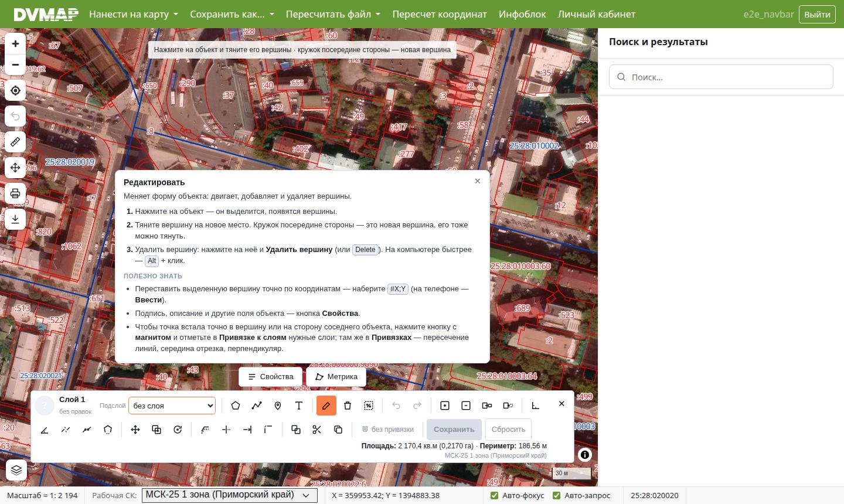
Task: Open the layers stack button
Action: [x=16, y=470]
